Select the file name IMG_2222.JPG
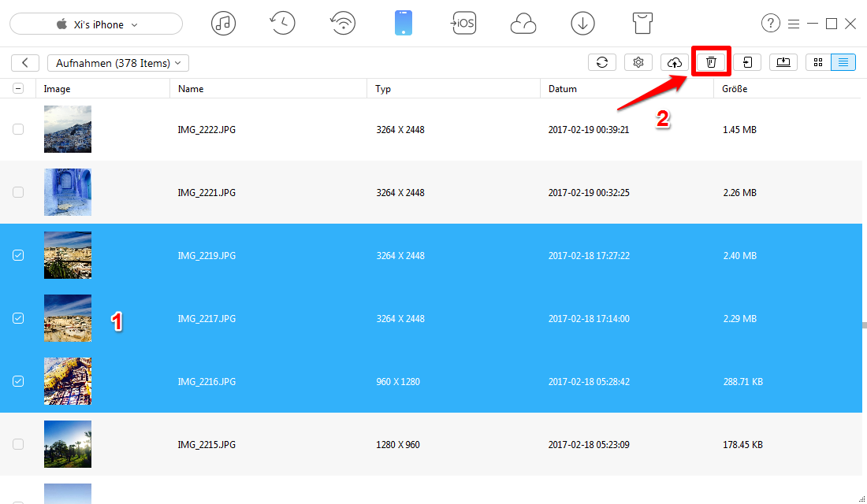The height and width of the screenshot is (504, 867). click(207, 130)
